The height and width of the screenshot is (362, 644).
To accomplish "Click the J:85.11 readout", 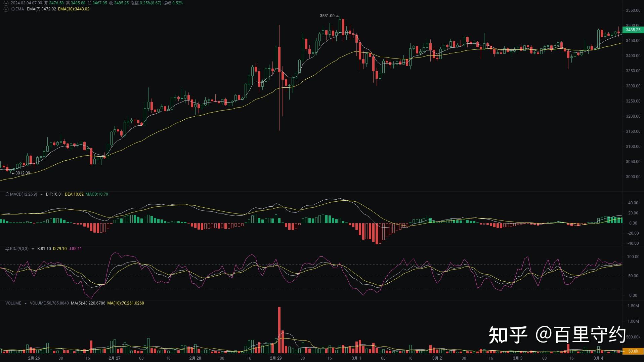I will pyautogui.click(x=75, y=249).
